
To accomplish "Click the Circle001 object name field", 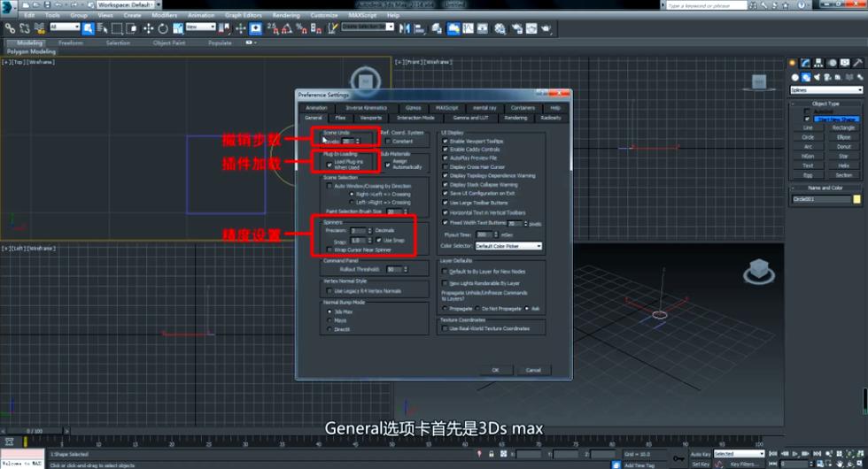I will [x=822, y=199].
